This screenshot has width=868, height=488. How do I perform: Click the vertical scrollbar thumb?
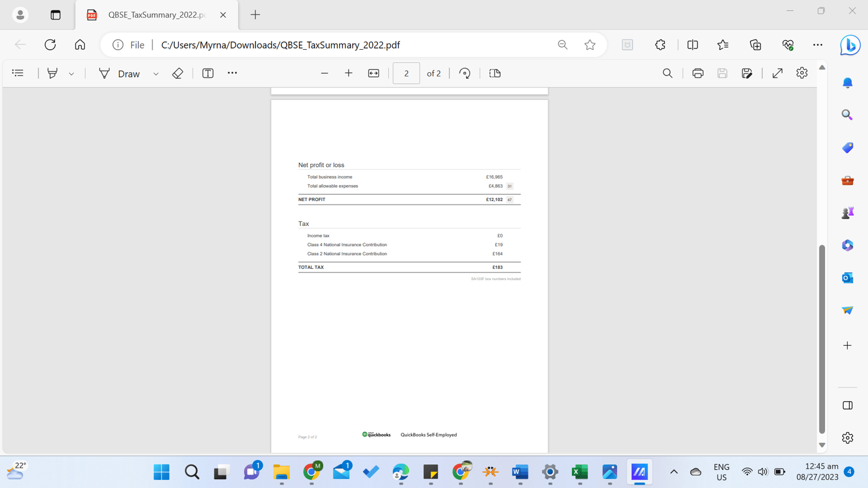click(822, 339)
